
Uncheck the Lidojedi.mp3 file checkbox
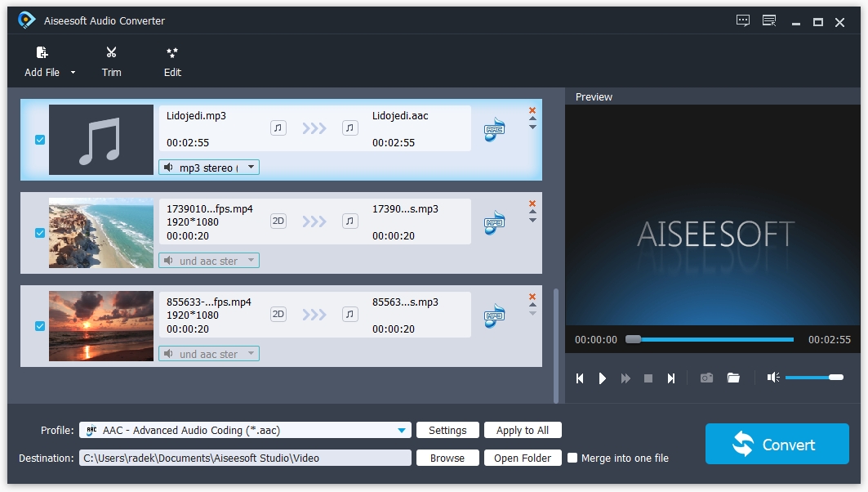(40, 140)
